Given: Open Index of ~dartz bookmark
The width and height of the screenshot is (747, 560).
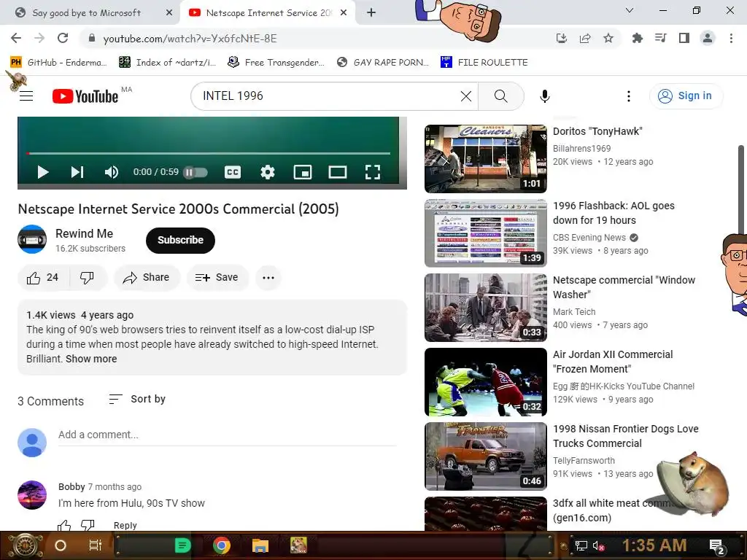Looking at the screenshot, I should coord(167,63).
